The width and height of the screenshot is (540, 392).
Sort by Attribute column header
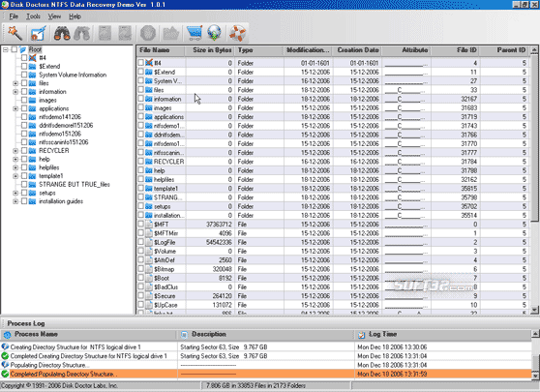pos(406,50)
